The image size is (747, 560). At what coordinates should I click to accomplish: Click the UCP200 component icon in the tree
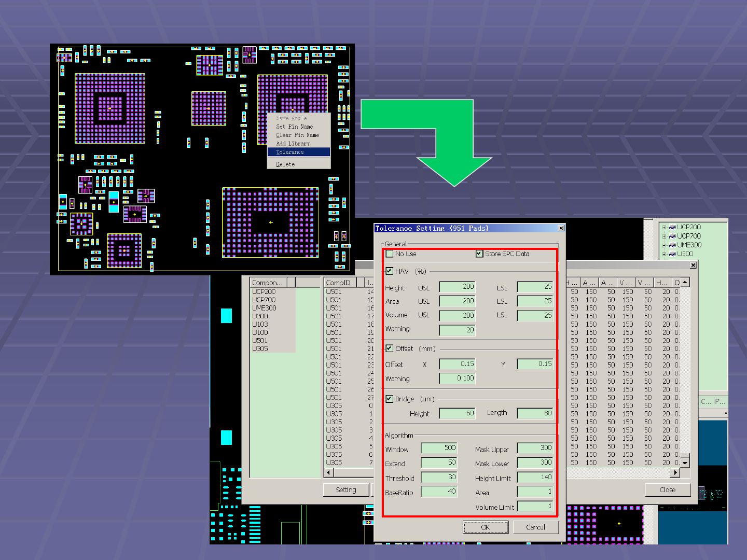(x=672, y=227)
